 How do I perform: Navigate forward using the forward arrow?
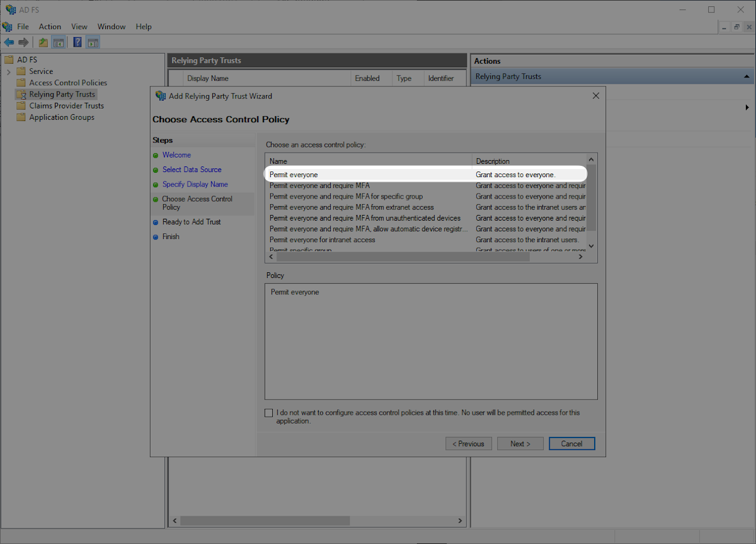(23, 42)
